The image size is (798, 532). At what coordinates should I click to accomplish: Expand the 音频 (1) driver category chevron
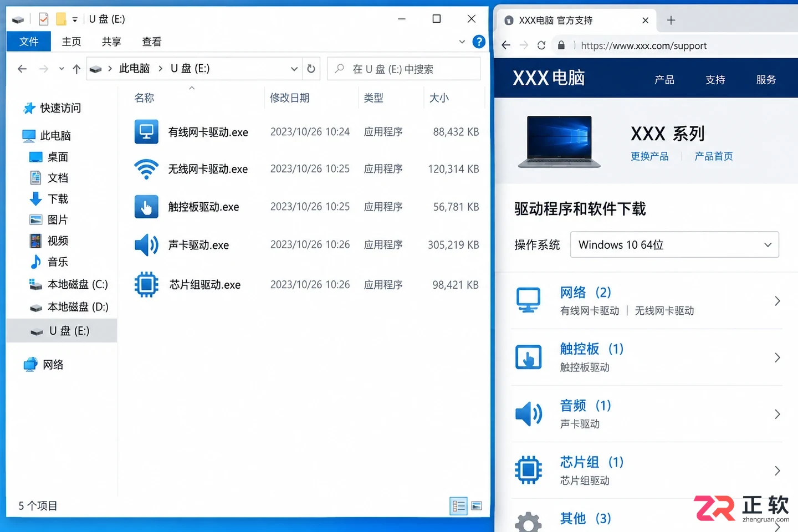tap(777, 414)
